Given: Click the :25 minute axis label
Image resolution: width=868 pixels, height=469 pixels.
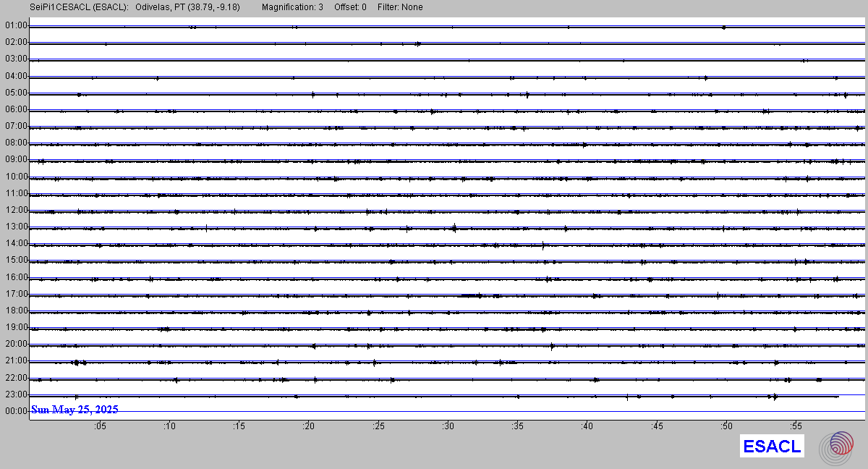Looking at the screenshot, I should pos(378,427).
